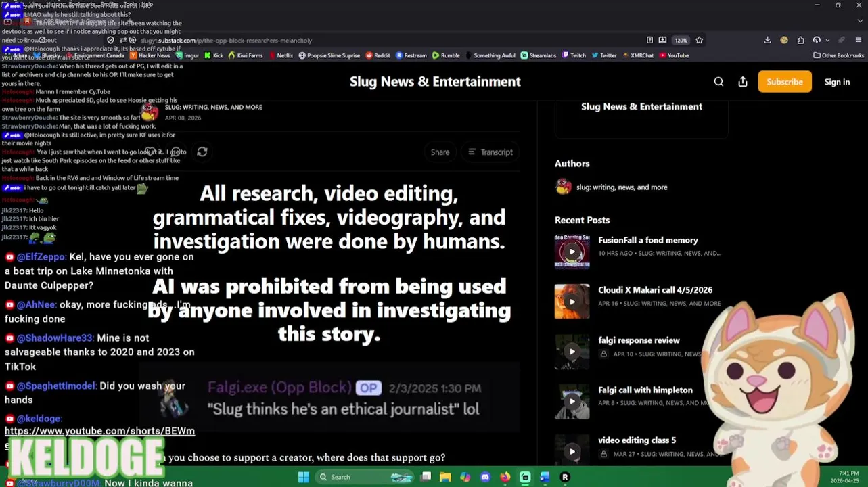
Task: Open Firefox application menu hamburger
Action: [x=858, y=41]
